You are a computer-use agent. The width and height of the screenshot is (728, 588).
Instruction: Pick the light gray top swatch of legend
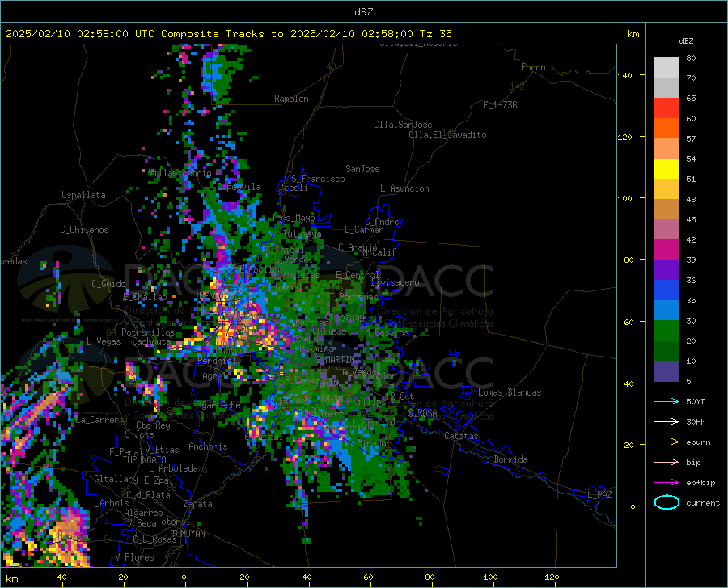point(667,68)
